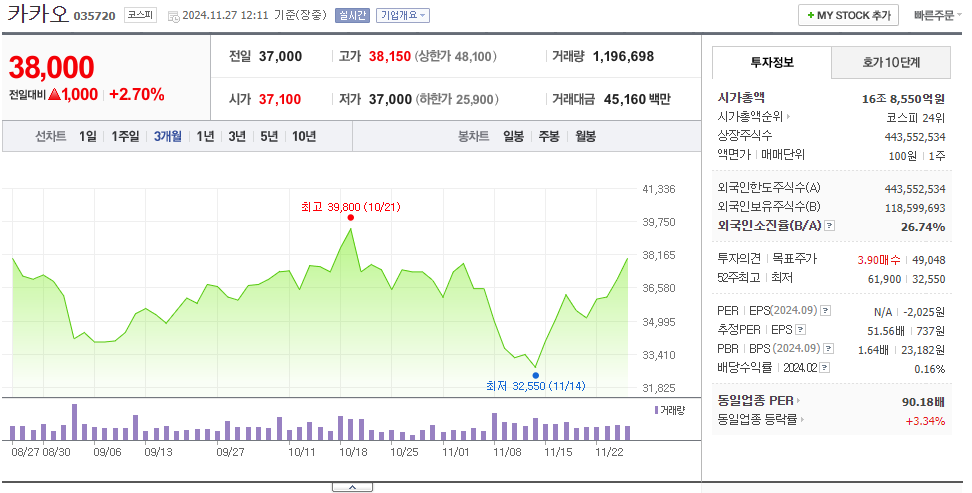Image resolution: width=972 pixels, height=493 pixels.
Task: Click the 목표주가 label
Action: tap(795, 259)
